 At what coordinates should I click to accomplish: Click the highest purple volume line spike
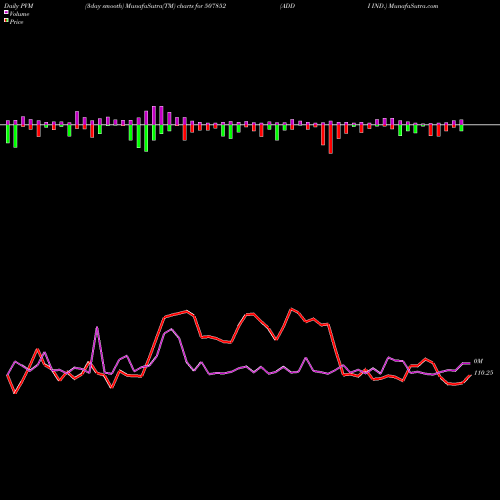[x=97, y=328]
